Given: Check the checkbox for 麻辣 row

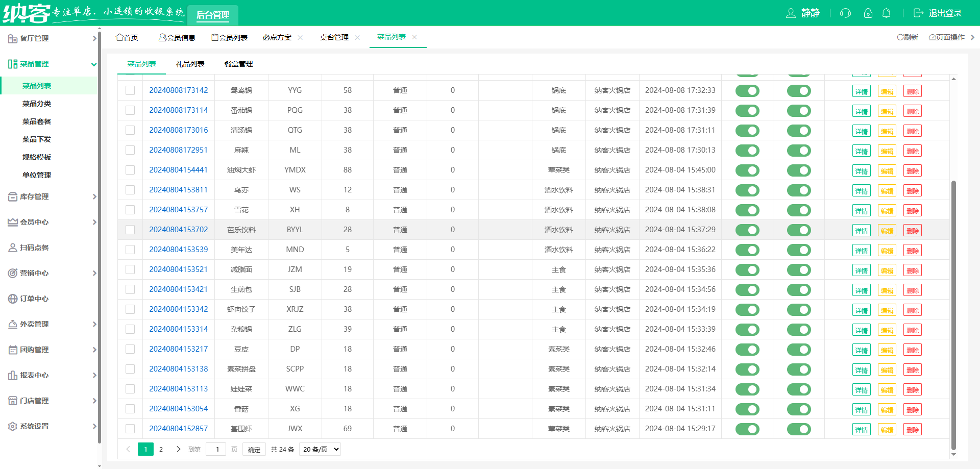Looking at the screenshot, I should point(130,150).
